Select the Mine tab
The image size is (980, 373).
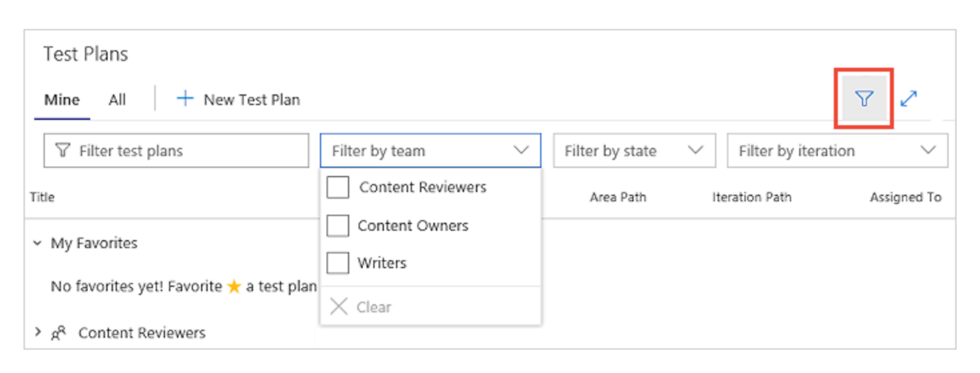61,99
